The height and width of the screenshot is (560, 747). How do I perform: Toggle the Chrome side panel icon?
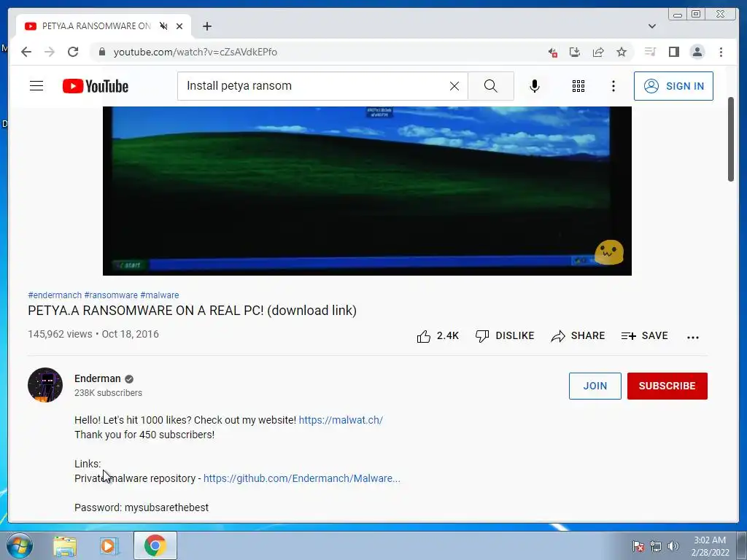[673, 52]
